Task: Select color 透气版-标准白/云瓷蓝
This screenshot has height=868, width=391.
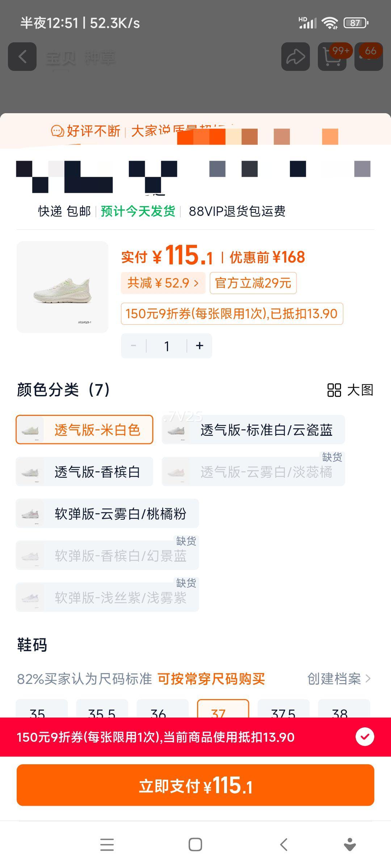Action: click(x=253, y=430)
